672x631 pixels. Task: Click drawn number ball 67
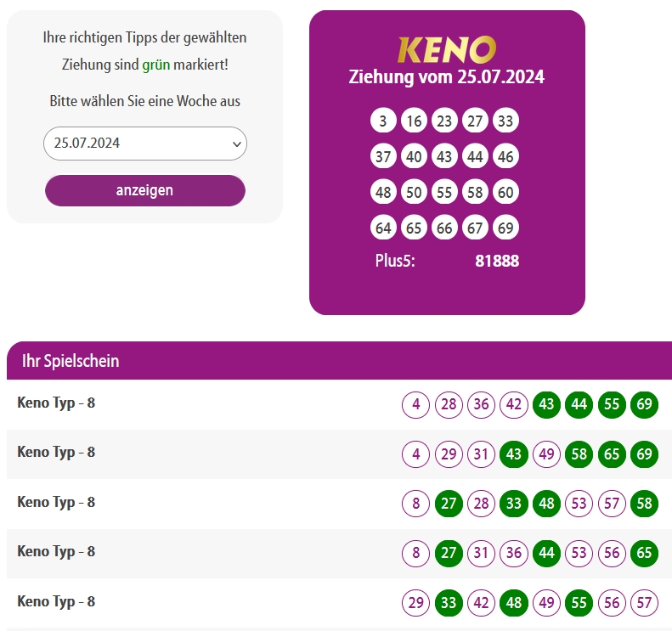tap(475, 228)
